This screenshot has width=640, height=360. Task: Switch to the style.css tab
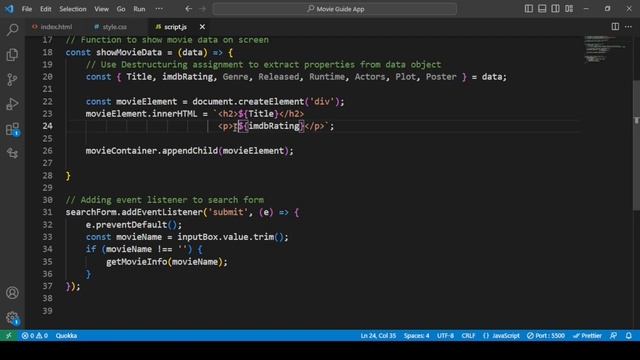click(111, 27)
